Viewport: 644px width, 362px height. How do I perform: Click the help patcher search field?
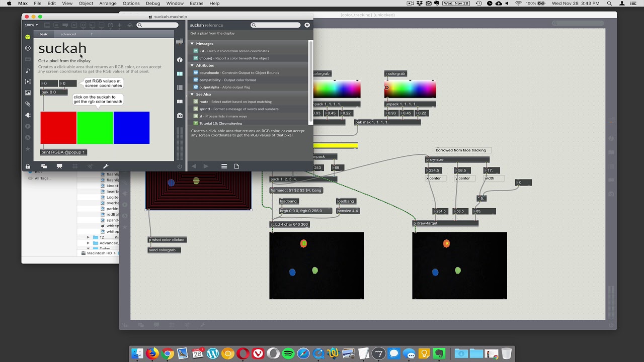[x=157, y=25]
